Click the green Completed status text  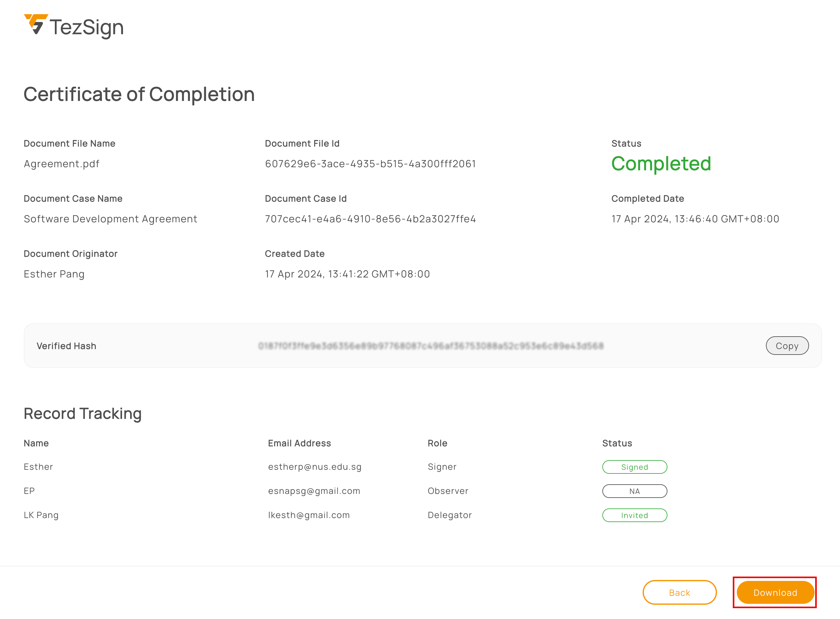pyautogui.click(x=661, y=164)
